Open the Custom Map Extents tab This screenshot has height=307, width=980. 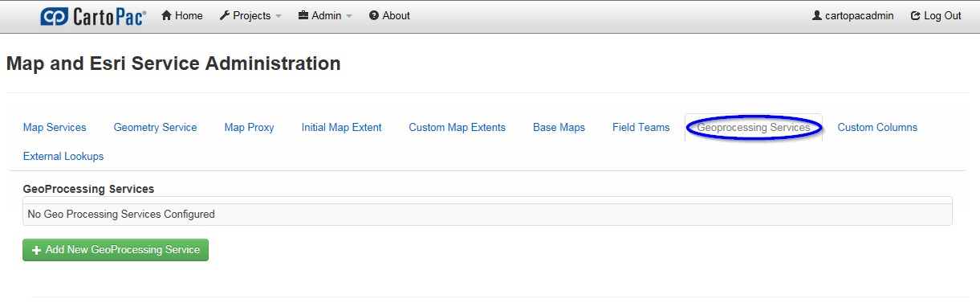pyautogui.click(x=457, y=127)
